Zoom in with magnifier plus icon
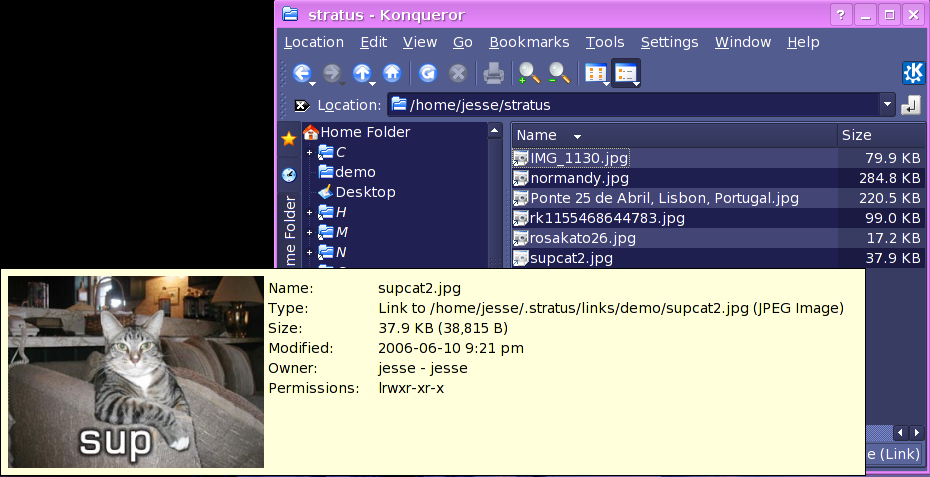The width and height of the screenshot is (930, 477). (x=529, y=73)
